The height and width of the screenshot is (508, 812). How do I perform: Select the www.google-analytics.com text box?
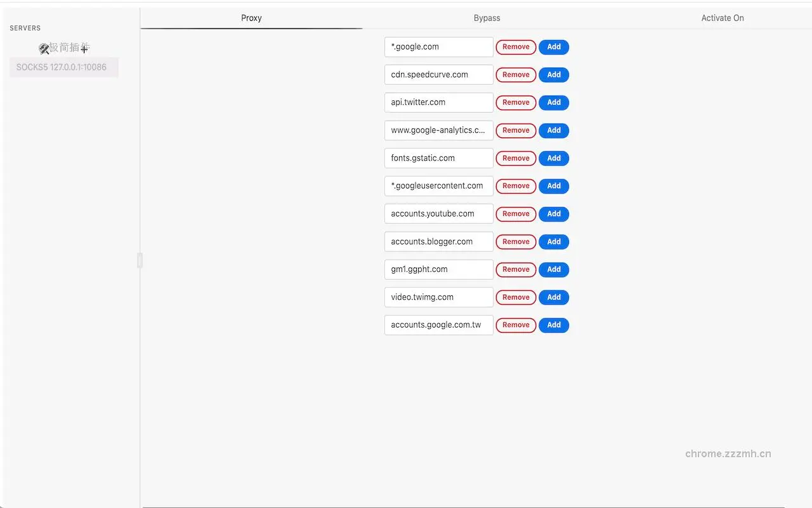pyautogui.click(x=438, y=130)
